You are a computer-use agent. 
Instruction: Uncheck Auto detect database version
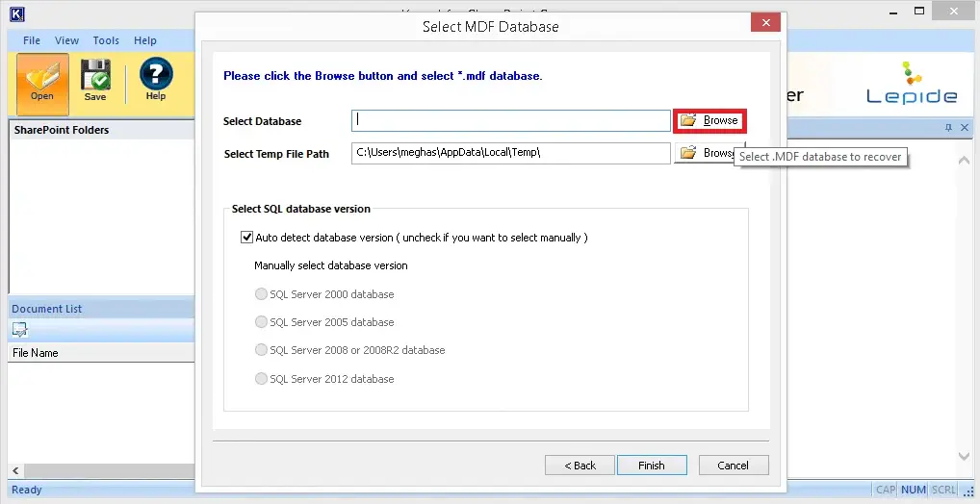pos(246,238)
